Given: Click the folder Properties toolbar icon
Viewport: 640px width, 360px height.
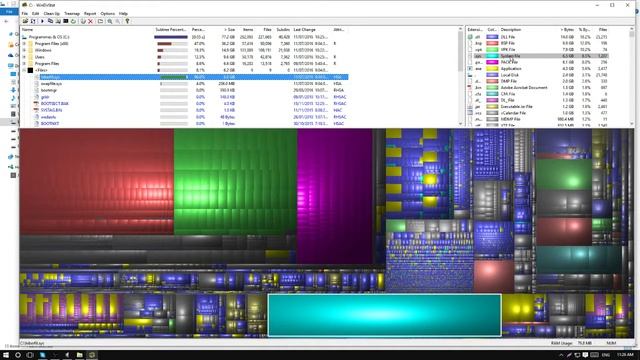Looking at the screenshot, I should [100, 21].
